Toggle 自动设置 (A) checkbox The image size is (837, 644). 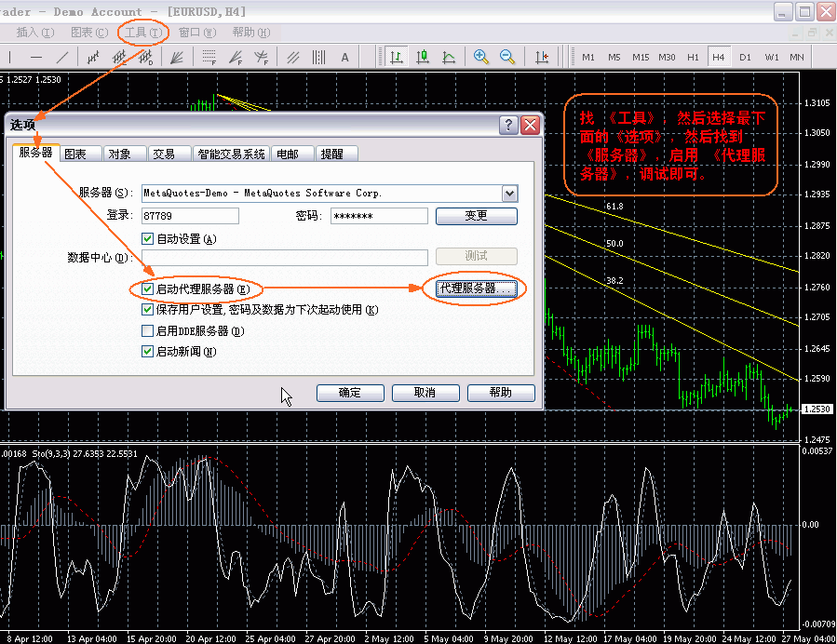click(148, 238)
